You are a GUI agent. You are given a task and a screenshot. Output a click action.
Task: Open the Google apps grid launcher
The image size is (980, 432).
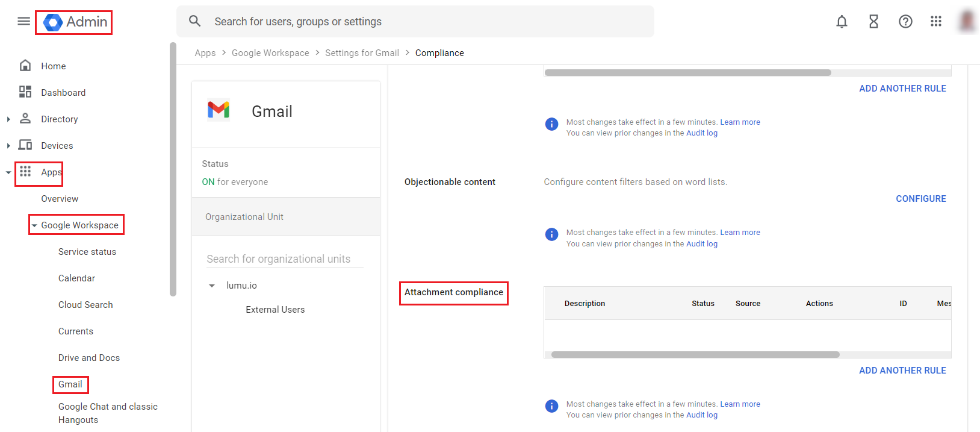[935, 22]
